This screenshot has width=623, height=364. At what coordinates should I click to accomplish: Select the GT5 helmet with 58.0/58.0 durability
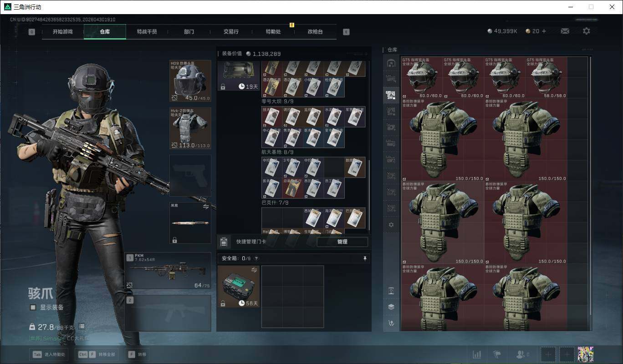tap(546, 77)
